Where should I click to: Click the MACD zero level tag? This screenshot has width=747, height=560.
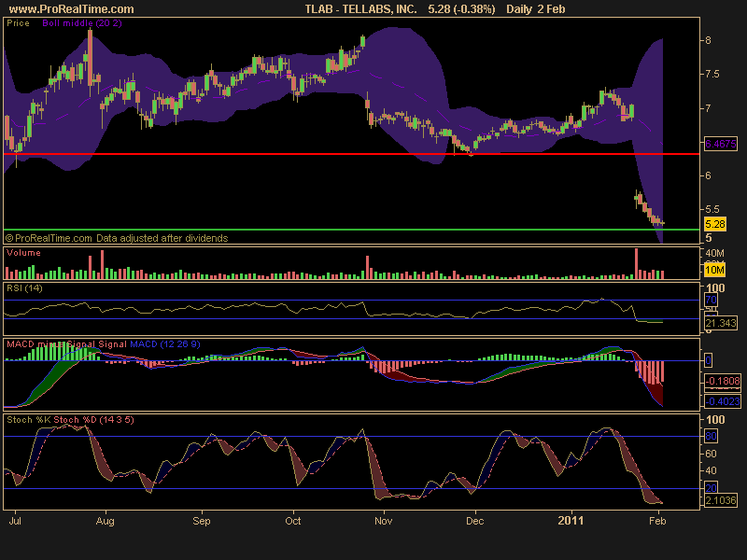[708, 360]
